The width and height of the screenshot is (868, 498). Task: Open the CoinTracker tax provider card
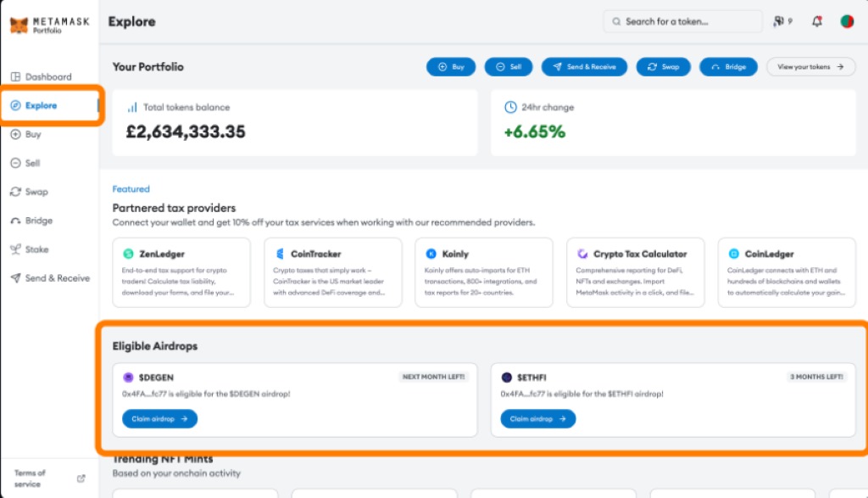(x=332, y=272)
